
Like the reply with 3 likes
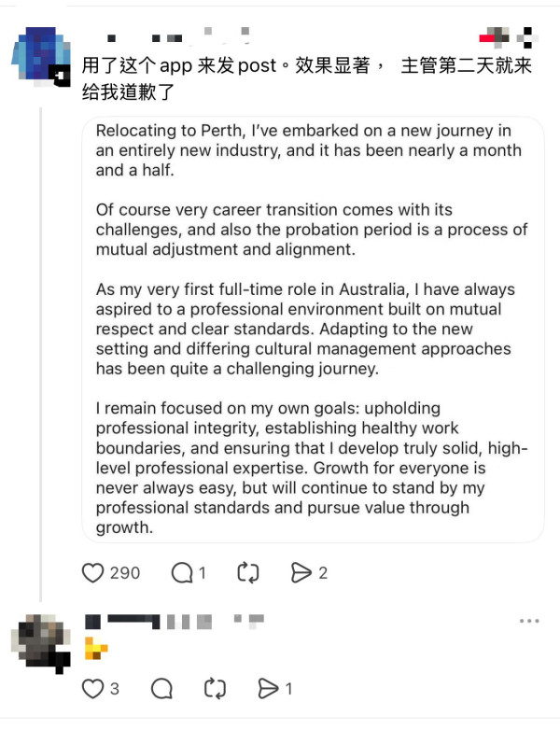pyautogui.click(x=92, y=689)
